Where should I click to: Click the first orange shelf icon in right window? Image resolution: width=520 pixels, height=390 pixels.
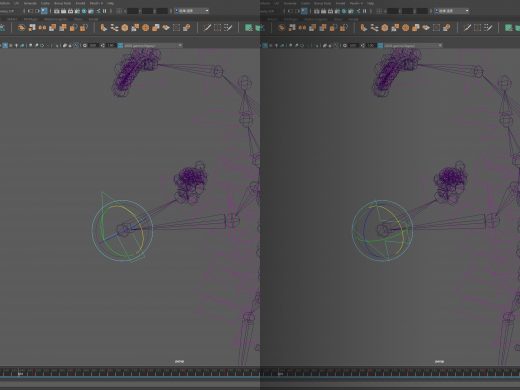click(x=282, y=28)
